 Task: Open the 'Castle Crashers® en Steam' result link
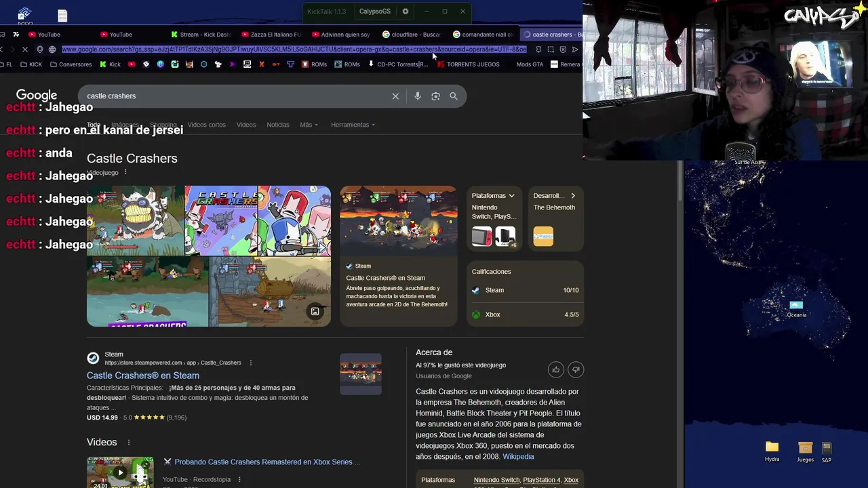coord(143,375)
